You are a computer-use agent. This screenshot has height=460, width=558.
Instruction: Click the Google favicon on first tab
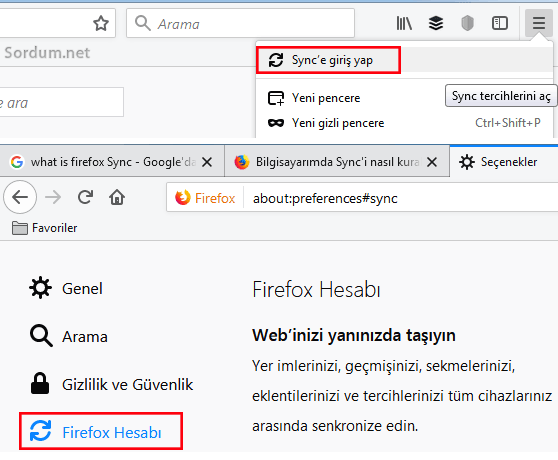click(x=17, y=162)
